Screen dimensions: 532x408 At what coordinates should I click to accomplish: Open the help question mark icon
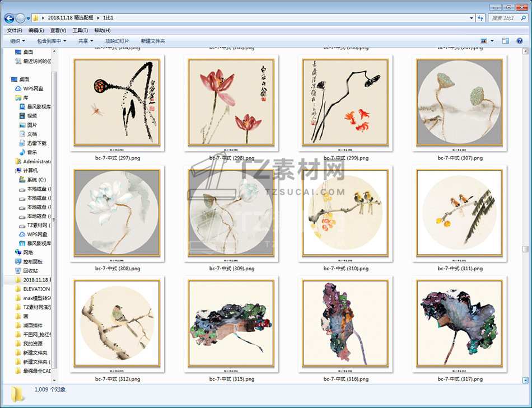coord(520,41)
